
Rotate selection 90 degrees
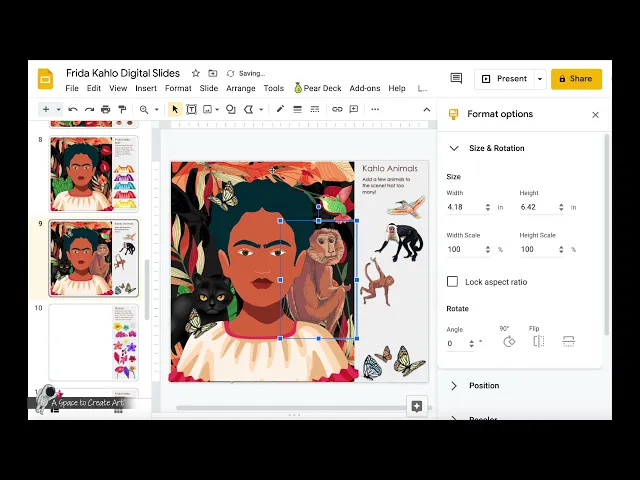point(509,341)
